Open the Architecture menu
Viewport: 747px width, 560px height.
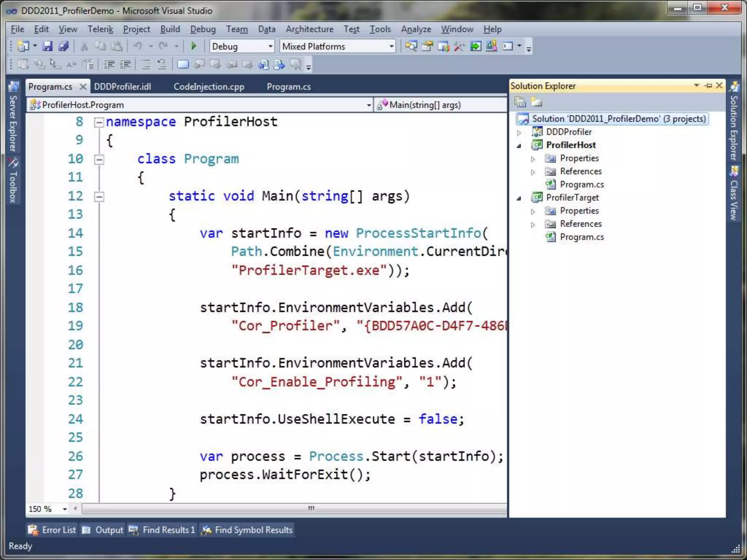tap(310, 29)
